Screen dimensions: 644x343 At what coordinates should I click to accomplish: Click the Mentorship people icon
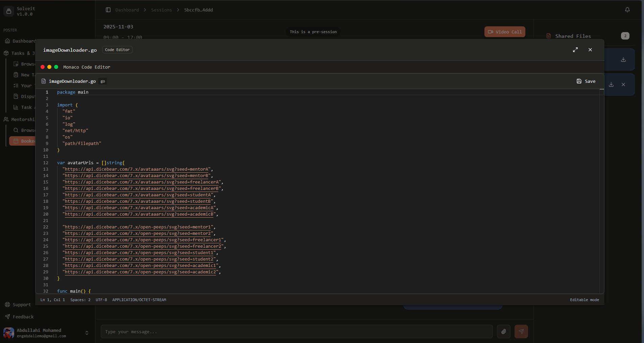pyautogui.click(x=6, y=119)
